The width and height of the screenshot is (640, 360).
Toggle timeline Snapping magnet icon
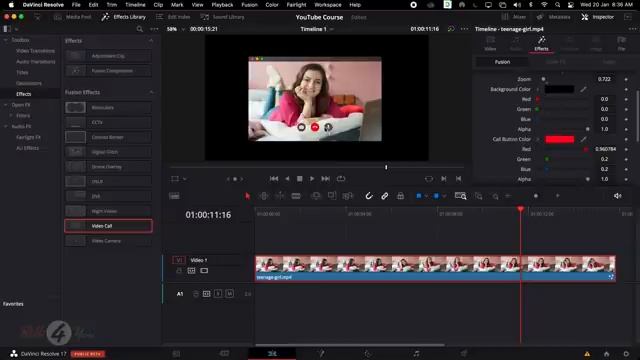coord(369,196)
